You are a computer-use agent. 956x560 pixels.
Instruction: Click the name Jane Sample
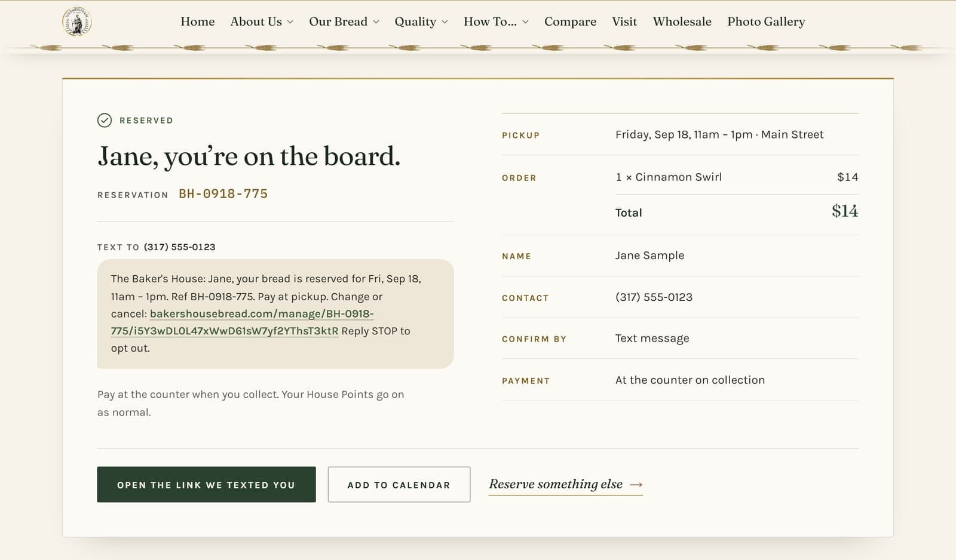point(650,256)
